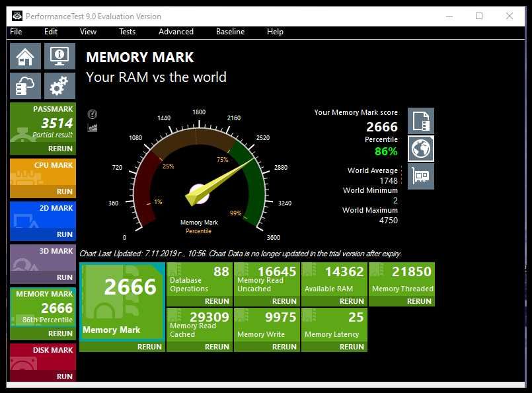Click the Your Memory Mark score 2666

click(382, 127)
